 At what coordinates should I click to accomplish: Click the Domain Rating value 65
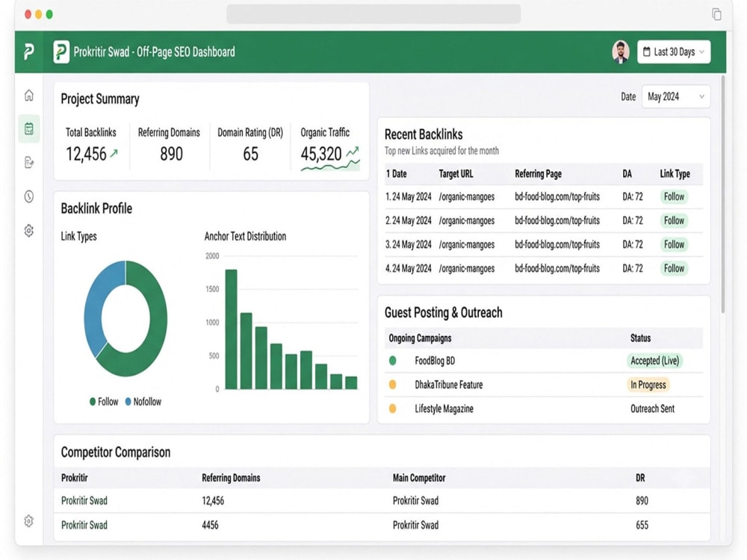pos(250,154)
